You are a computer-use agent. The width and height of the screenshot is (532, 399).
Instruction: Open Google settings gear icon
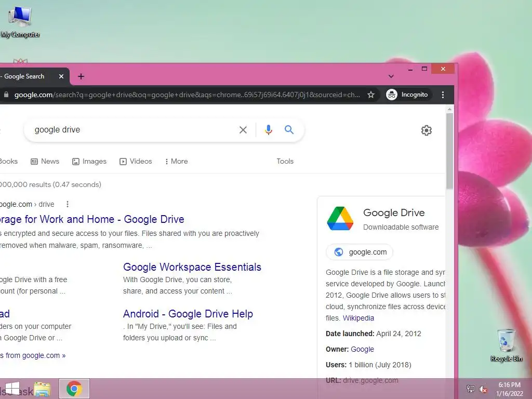427,130
